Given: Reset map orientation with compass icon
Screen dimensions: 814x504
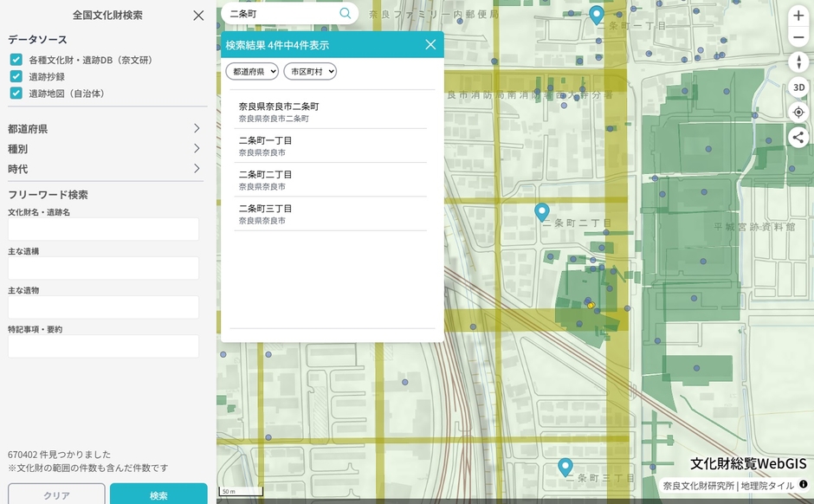Looking at the screenshot, I should [x=798, y=62].
